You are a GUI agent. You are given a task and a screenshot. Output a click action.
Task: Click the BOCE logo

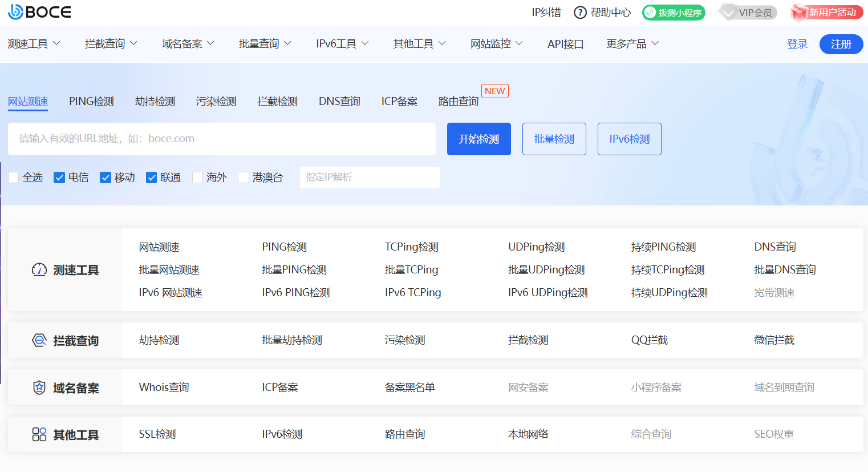39,12
